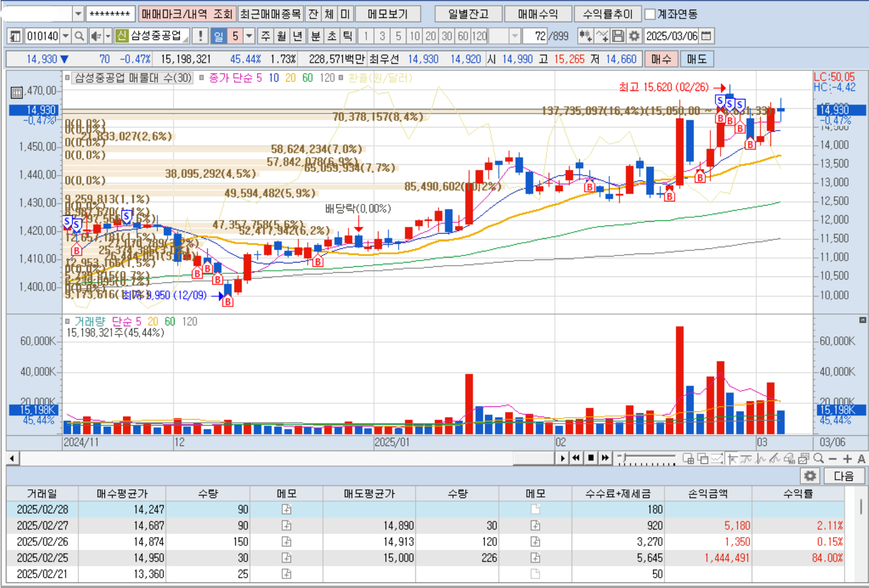Click the red 매수 buy button
The width and height of the screenshot is (869, 588).
click(661, 59)
